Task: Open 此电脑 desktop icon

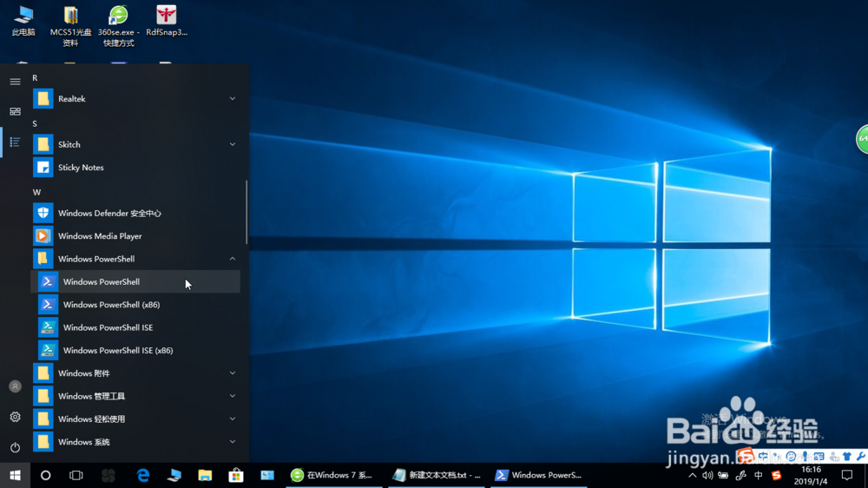Action: 23,21
